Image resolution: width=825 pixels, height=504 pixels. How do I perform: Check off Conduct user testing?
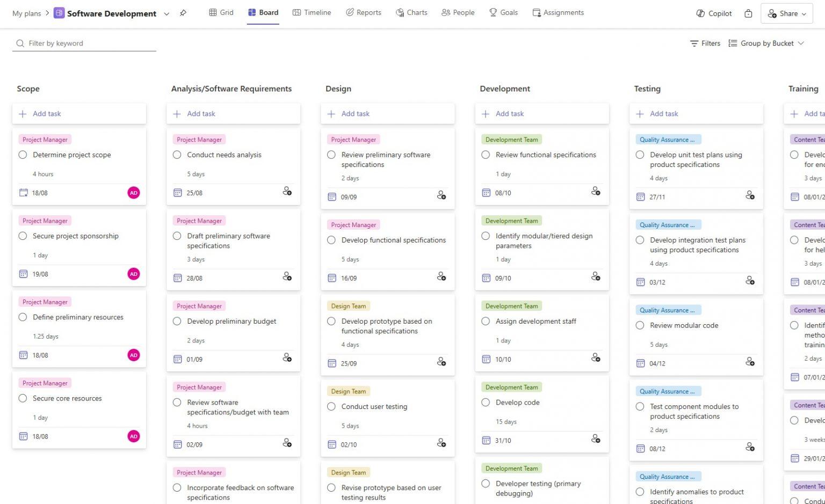pyautogui.click(x=331, y=406)
